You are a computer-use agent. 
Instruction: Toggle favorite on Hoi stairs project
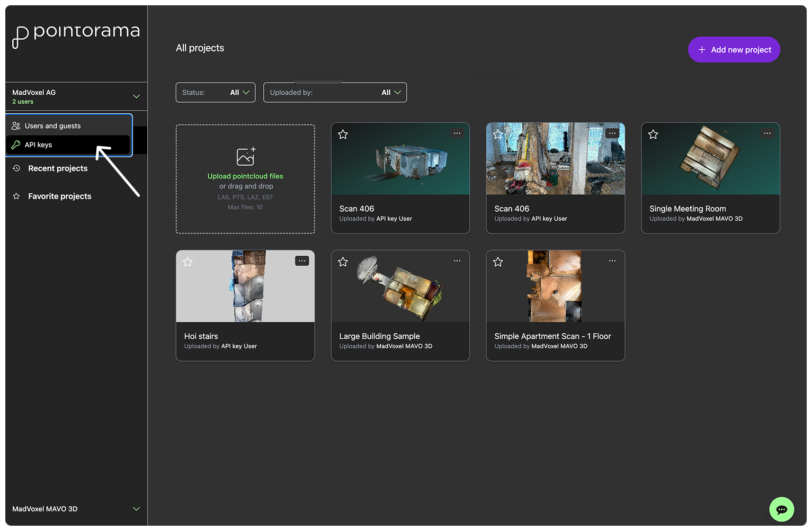188,262
